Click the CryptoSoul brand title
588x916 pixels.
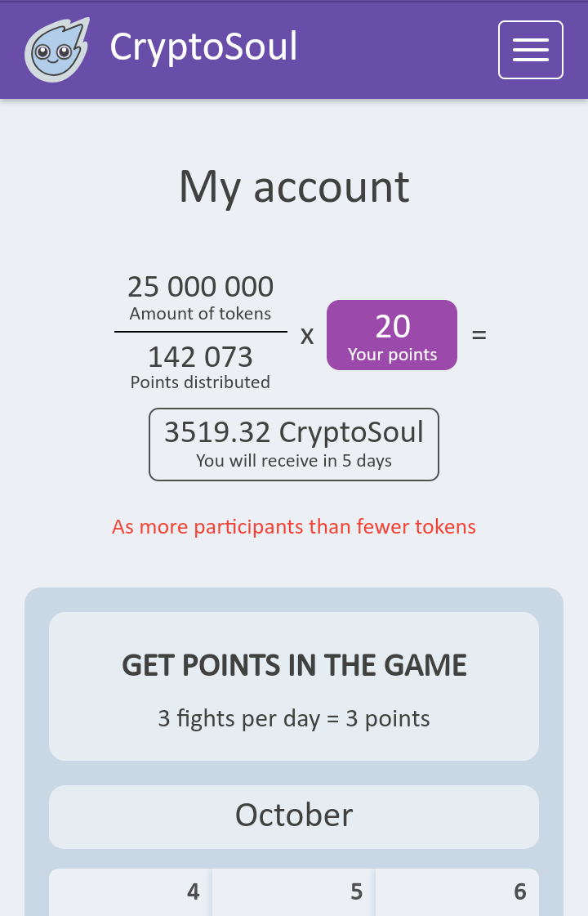click(x=203, y=47)
